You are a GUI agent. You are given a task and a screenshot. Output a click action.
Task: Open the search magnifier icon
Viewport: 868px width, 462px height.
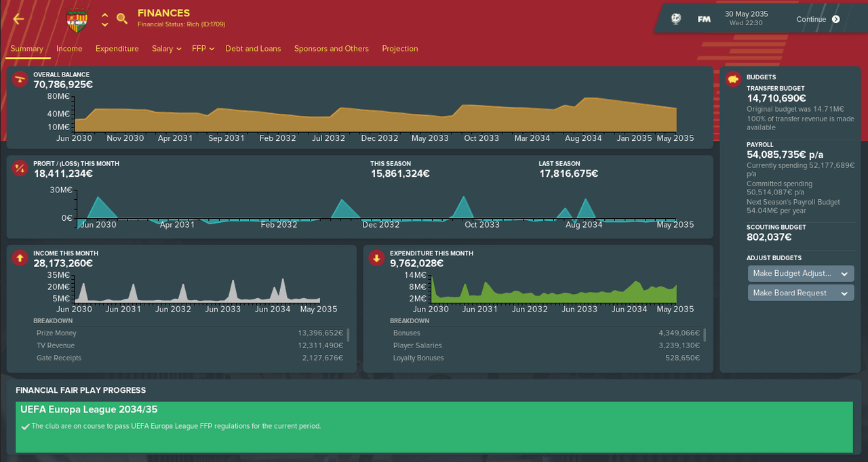[x=122, y=19]
